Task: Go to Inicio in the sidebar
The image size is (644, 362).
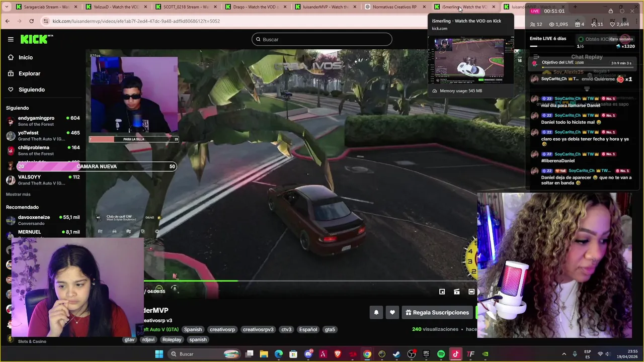Action: 26,57
